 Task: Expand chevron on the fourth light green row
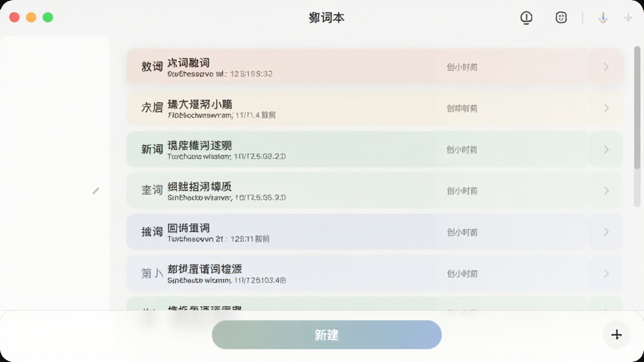click(x=606, y=191)
